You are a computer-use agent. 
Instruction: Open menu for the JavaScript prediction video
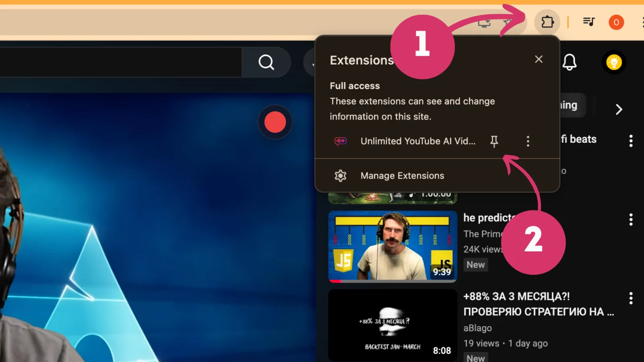pos(631,220)
